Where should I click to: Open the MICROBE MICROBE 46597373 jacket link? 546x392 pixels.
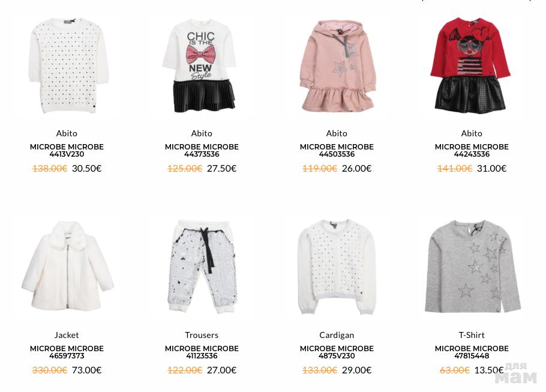tap(67, 352)
